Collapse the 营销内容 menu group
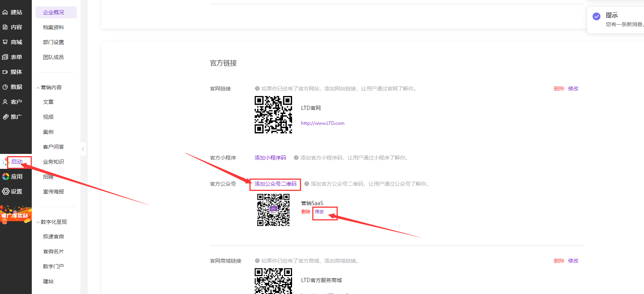The width and height of the screenshot is (644, 294). coord(38,88)
